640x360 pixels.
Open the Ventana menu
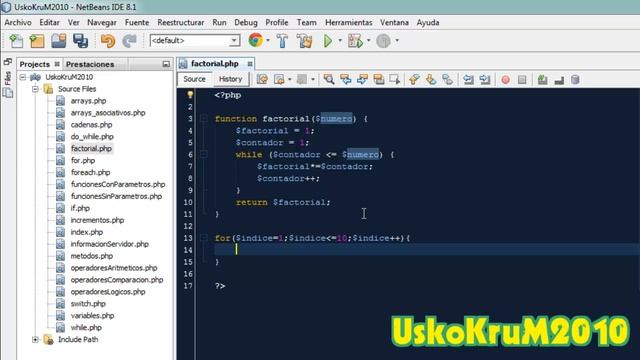(394, 22)
